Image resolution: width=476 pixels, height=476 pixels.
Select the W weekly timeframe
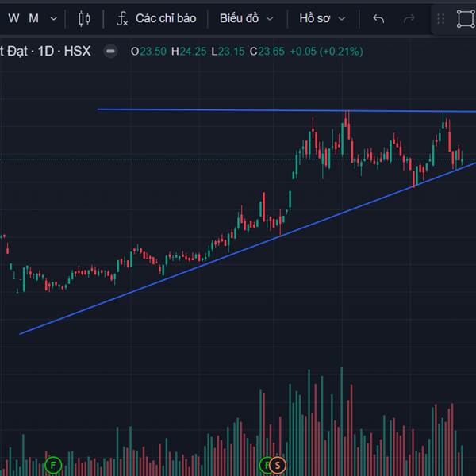pyautogui.click(x=14, y=18)
